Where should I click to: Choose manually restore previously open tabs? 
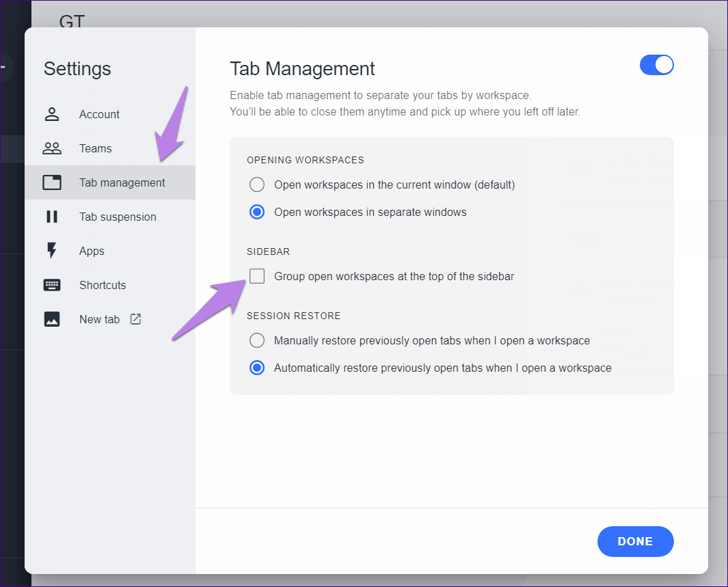click(257, 340)
